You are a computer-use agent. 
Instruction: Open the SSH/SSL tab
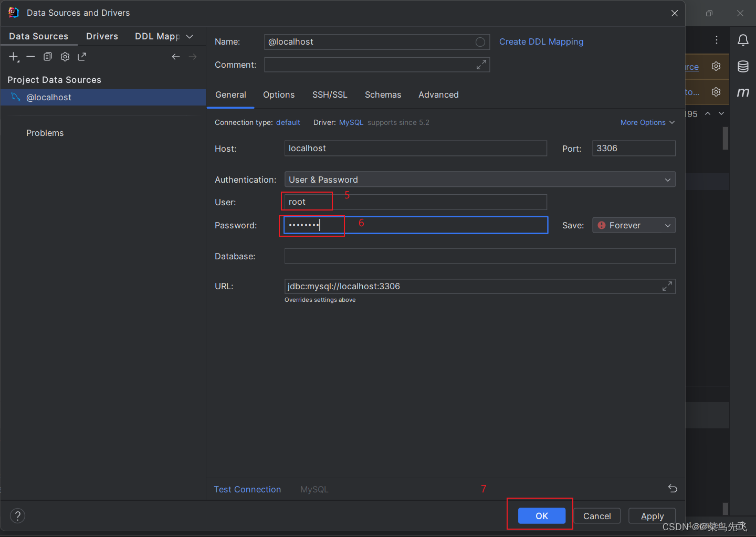(x=330, y=94)
